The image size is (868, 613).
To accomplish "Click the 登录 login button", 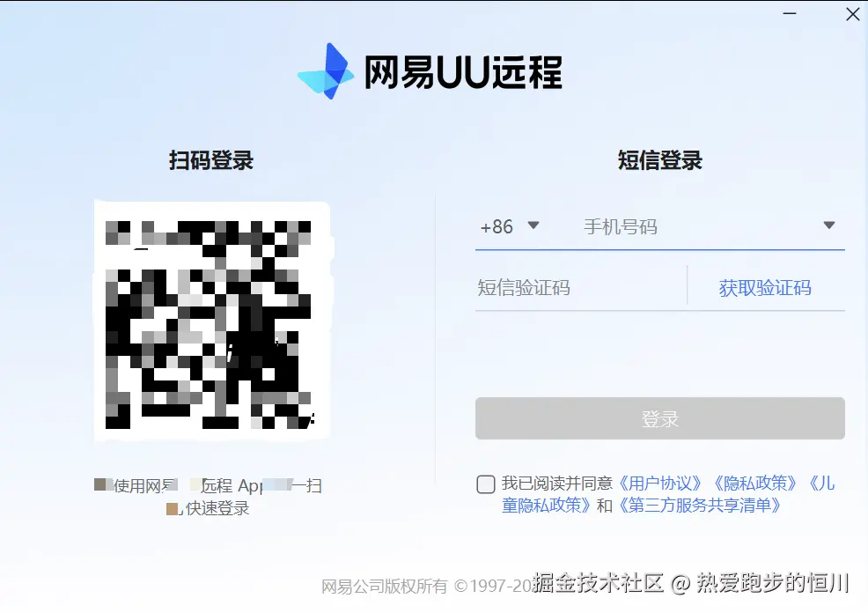I will click(659, 418).
